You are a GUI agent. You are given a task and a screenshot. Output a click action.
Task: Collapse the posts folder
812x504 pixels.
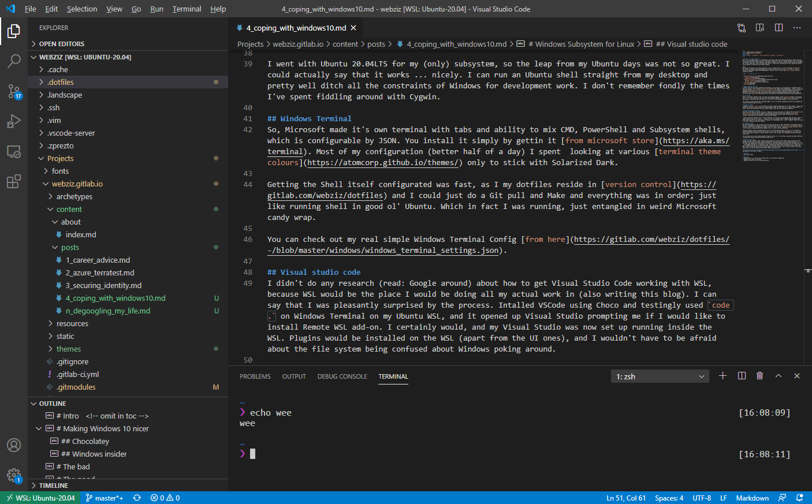(128, 247)
